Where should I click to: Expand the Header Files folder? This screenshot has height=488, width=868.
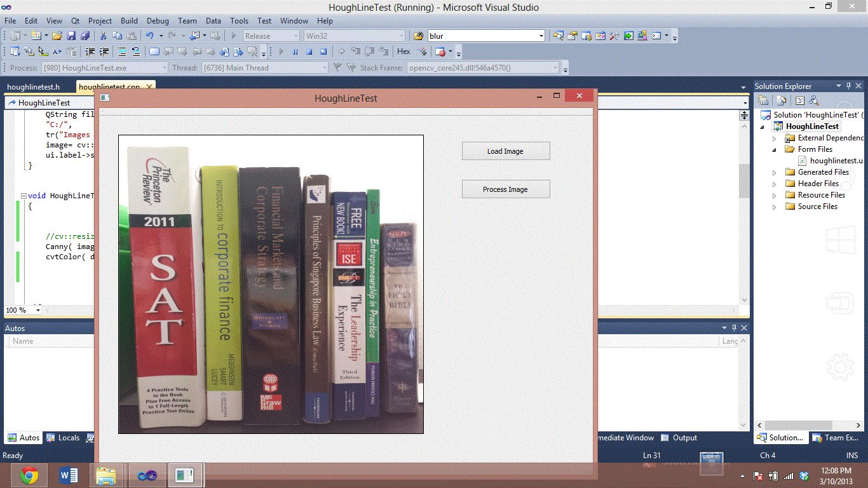774,184
